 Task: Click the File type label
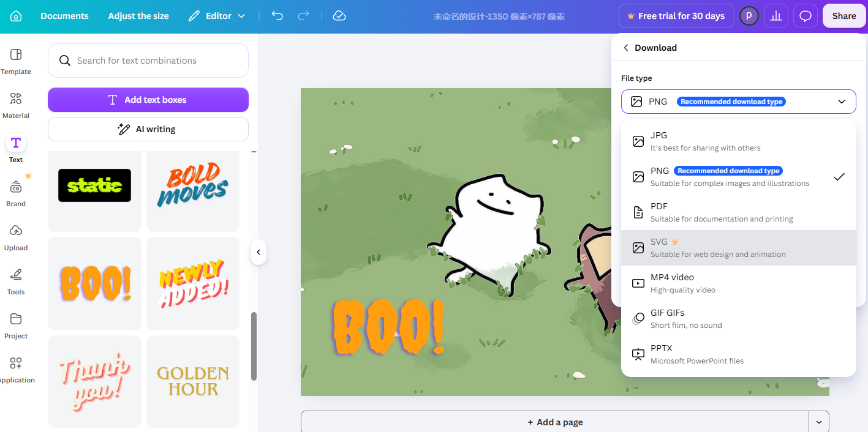636,78
